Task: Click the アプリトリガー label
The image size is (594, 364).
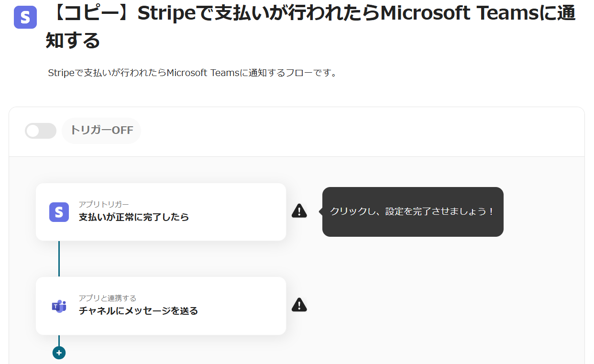Action: [104, 205]
